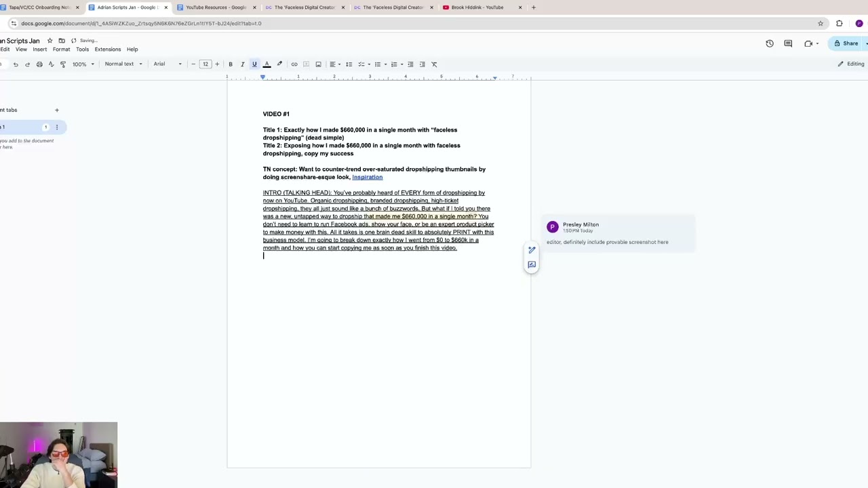Toggle underline formatting

click(x=254, y=64)
